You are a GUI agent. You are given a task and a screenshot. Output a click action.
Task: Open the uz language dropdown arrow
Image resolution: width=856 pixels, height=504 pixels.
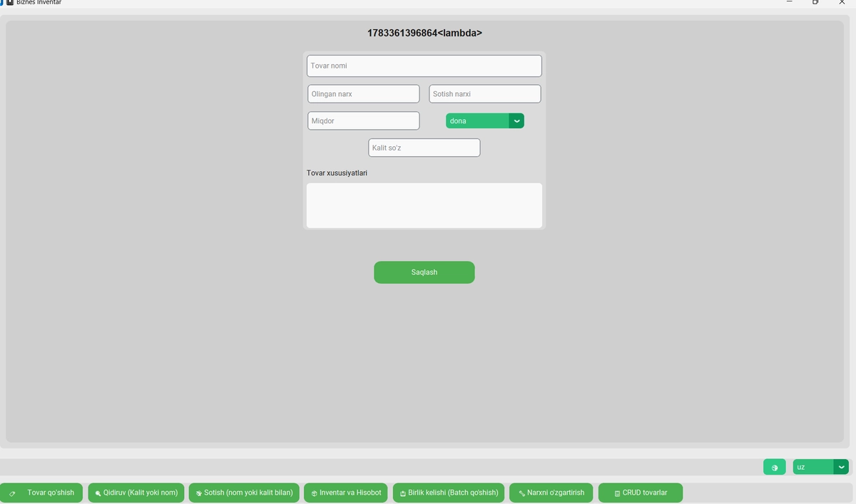pos(842,468)
